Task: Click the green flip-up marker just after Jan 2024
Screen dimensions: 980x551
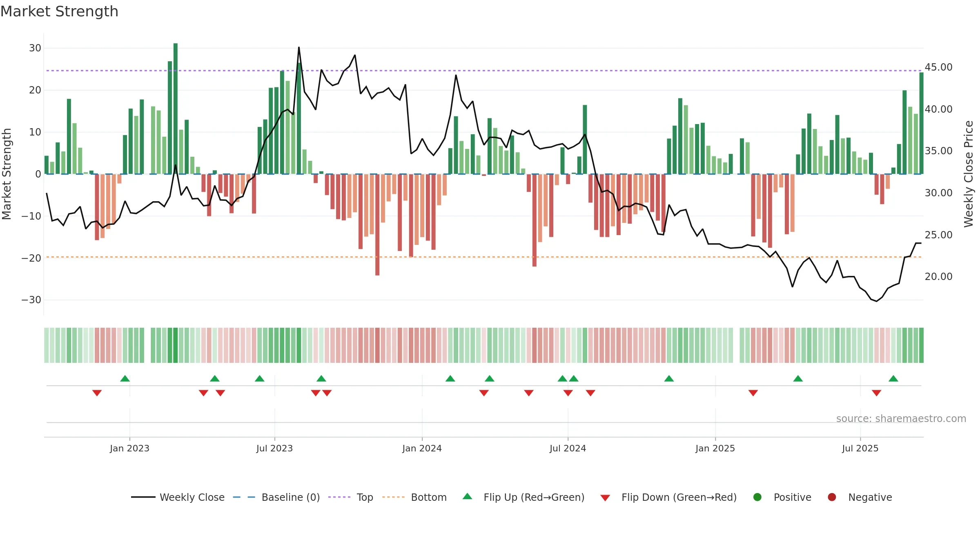Action: pos(450,378)
